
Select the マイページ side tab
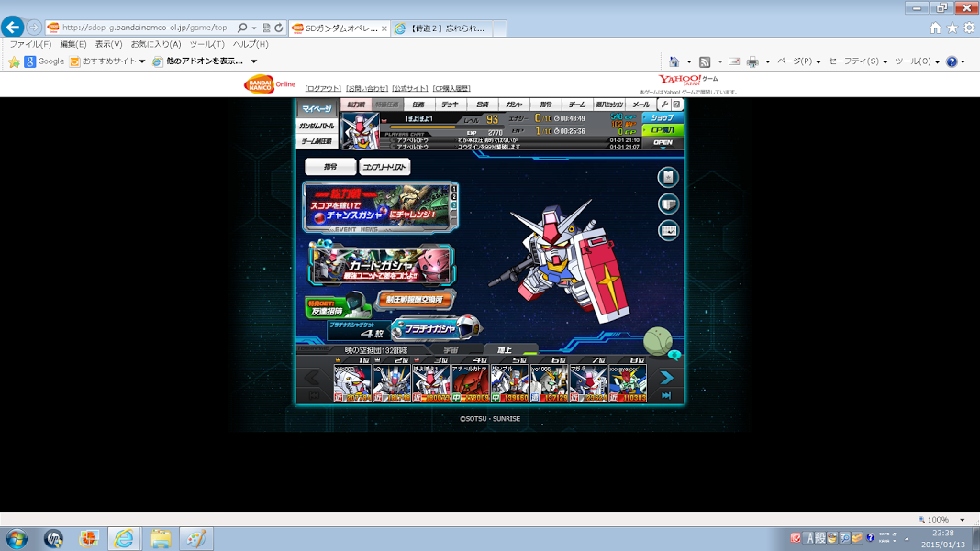click(317, 109)
